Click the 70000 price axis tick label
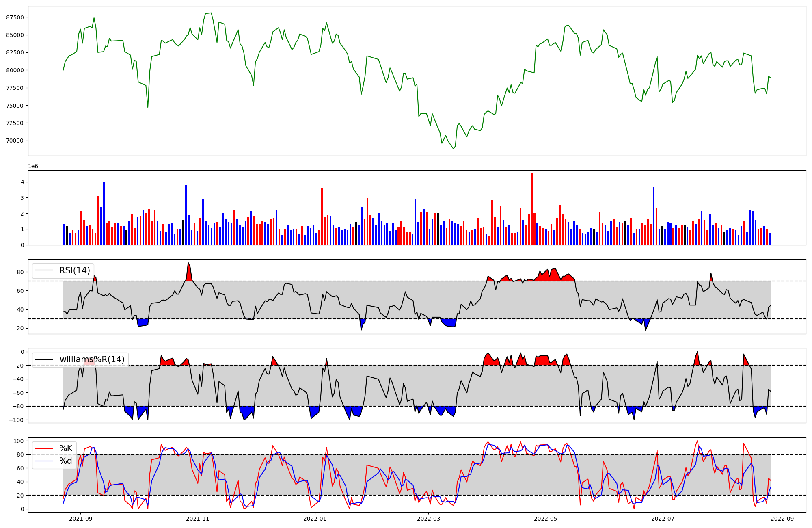 coord(15,141)
